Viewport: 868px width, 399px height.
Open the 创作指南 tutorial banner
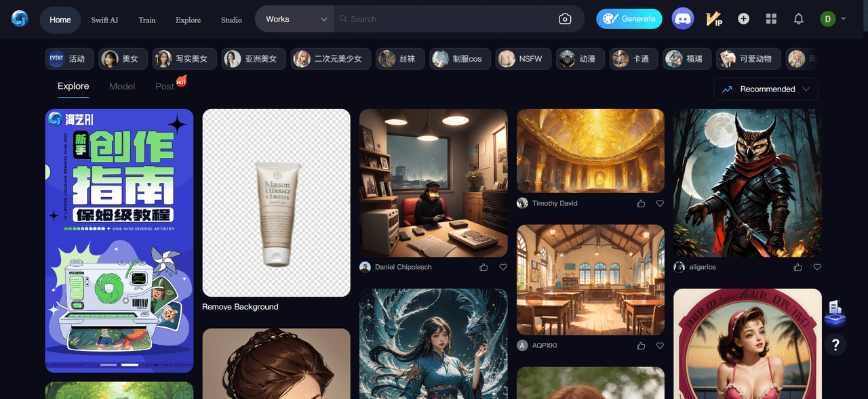pyautogui.click(x=119, y=240)
